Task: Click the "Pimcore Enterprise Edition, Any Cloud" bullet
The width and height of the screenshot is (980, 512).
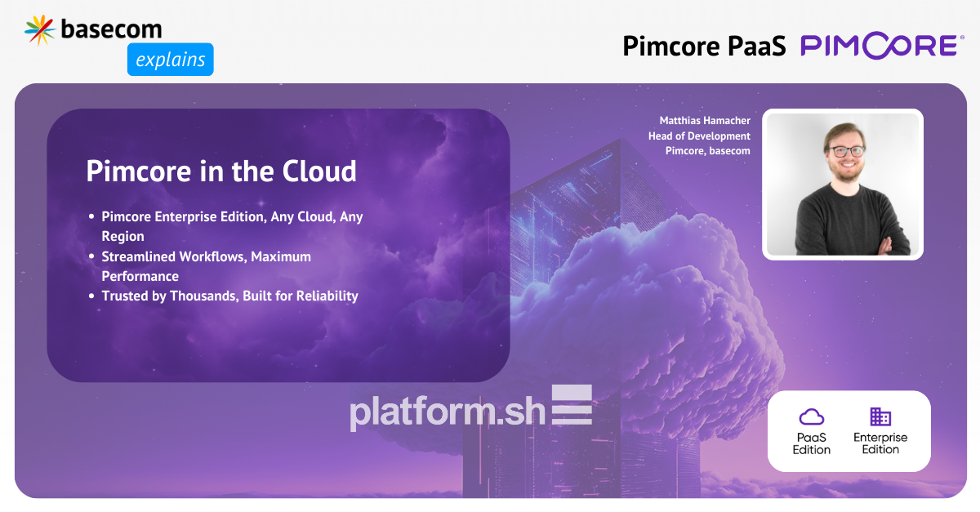Action: [232, 226]
